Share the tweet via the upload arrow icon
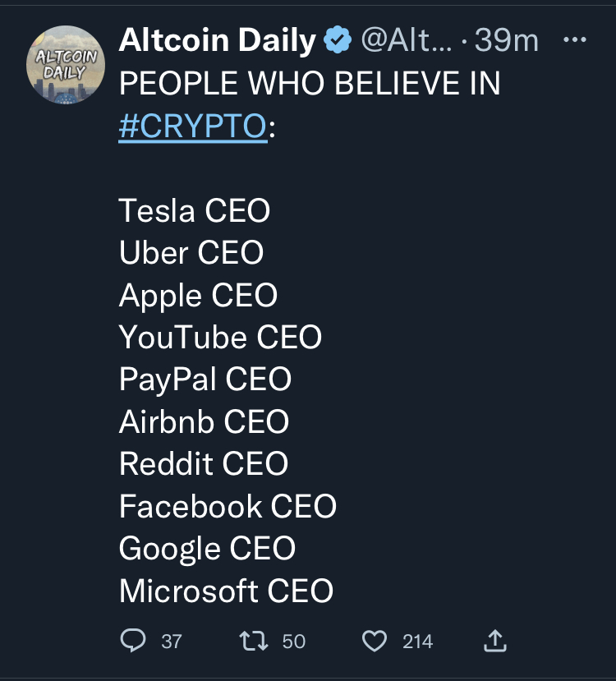 pos(497,640)
